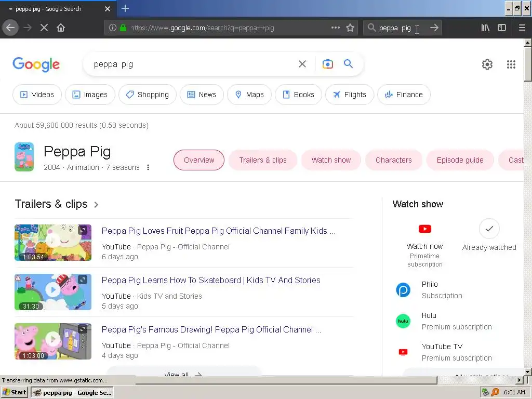Select the Characters chip

[x=394, y=160]
